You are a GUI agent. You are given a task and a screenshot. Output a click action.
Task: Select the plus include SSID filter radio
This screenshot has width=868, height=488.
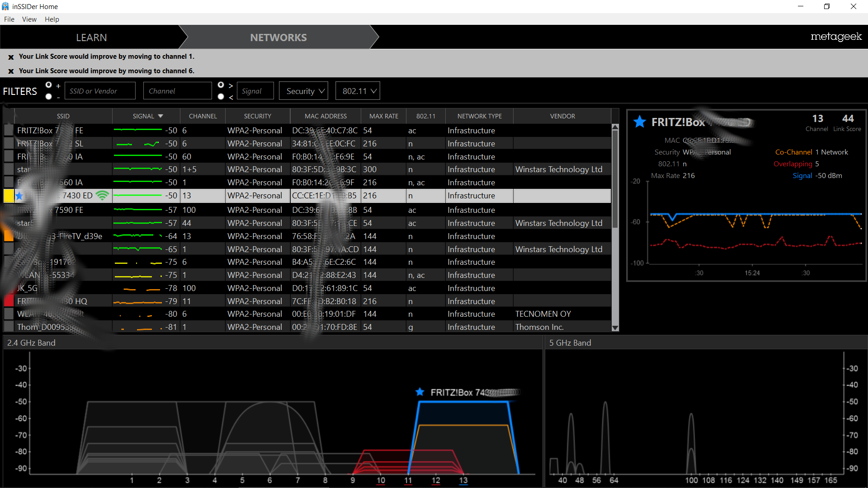pyautogui.click(x=49, y=85)
